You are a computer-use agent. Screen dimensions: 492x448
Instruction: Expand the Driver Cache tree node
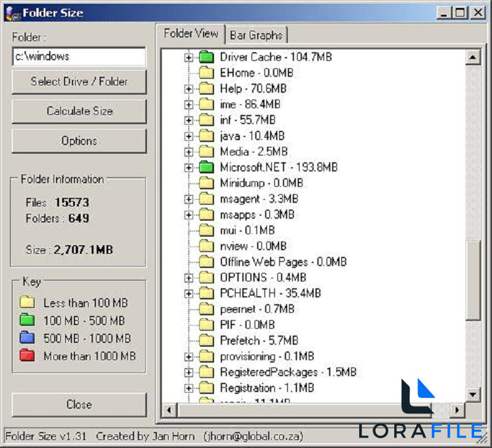coord(189,57)
